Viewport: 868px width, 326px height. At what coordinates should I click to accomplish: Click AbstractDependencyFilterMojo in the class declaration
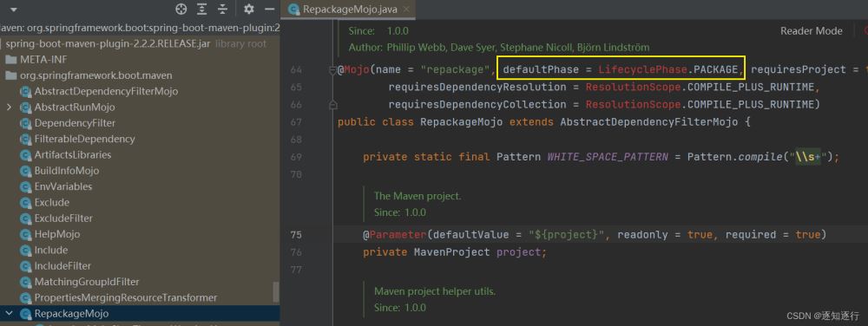click(648, 121)
